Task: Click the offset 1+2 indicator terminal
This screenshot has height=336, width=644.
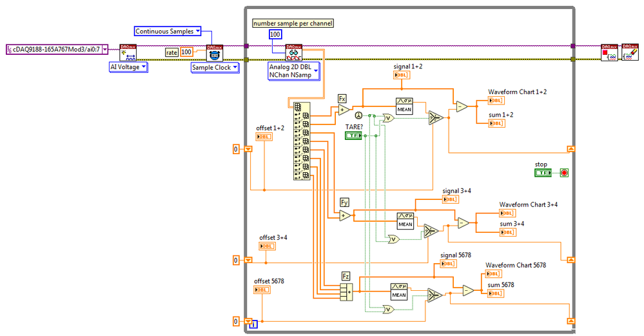Action: click(264, 137)
